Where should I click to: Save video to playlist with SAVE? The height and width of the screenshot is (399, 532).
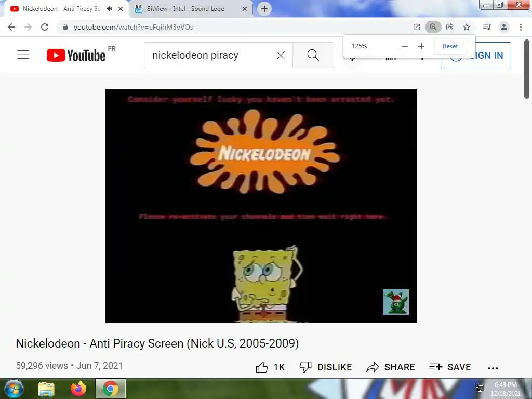(x=450, y=367)
